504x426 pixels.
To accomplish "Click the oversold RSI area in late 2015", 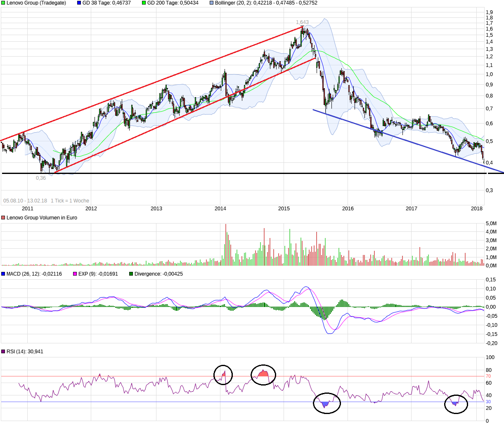I will pyautogui.click(x=325, y=405).
